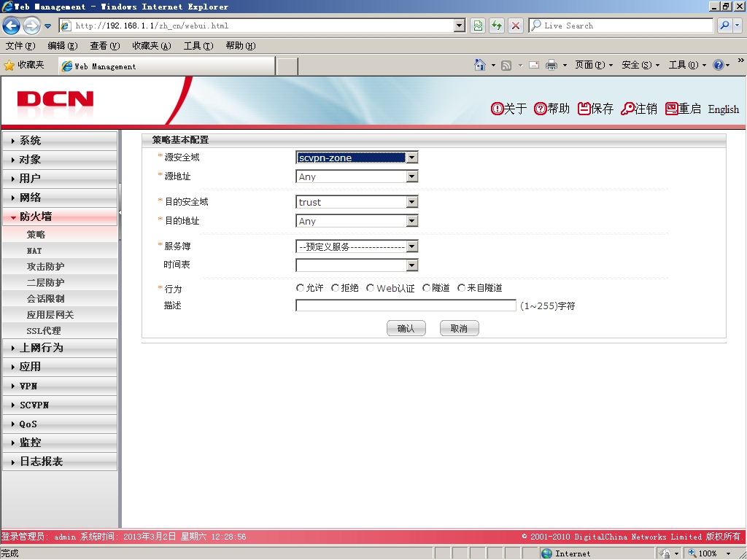This screenshot has height=560, width=747.
Task: Open the 页面(P) command bar menu
Action: (x=594, y=65)
